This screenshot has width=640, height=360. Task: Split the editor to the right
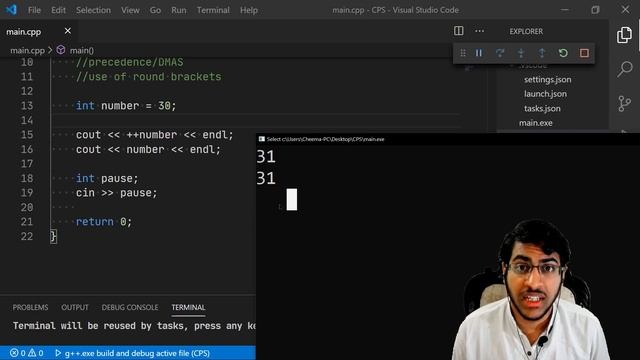[x=459, y=31]
